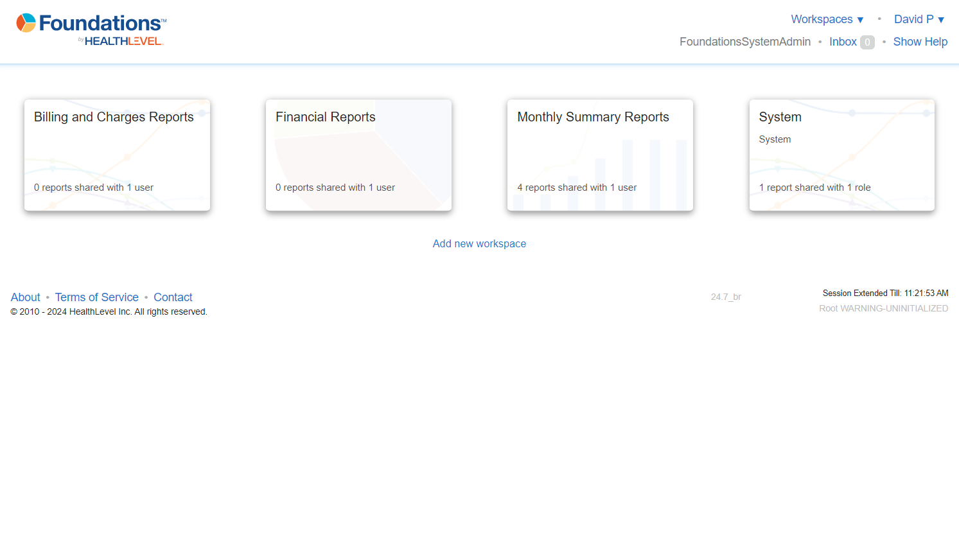Click the Foundations pie-chart logo icon

click(x=26, y=23)
